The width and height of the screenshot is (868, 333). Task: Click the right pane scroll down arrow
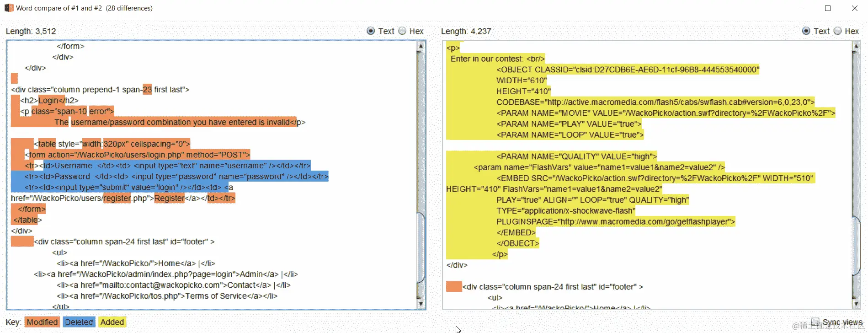[856, 303]
